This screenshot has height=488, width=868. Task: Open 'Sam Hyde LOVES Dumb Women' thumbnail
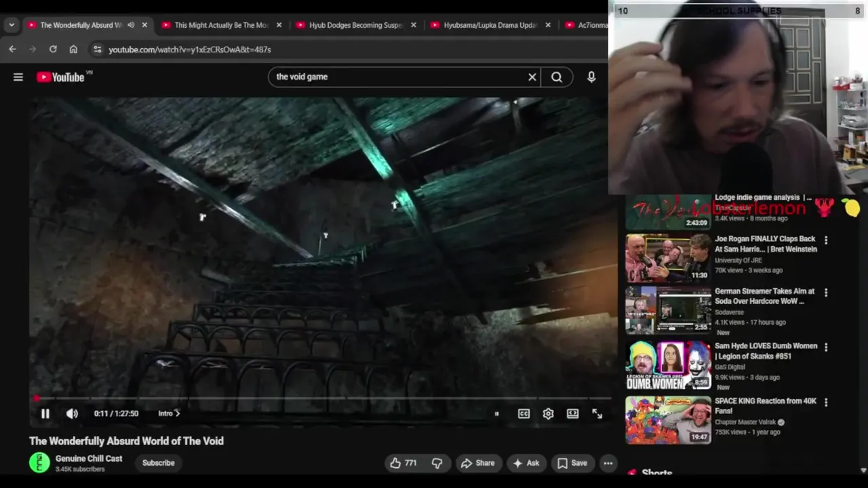[668, 365]
